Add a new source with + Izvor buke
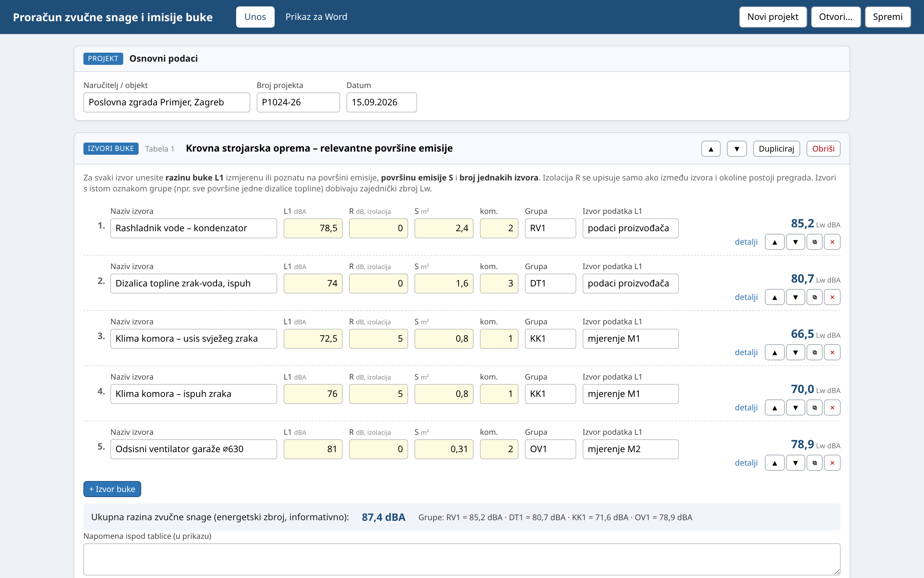 click(x=112, y=489)
